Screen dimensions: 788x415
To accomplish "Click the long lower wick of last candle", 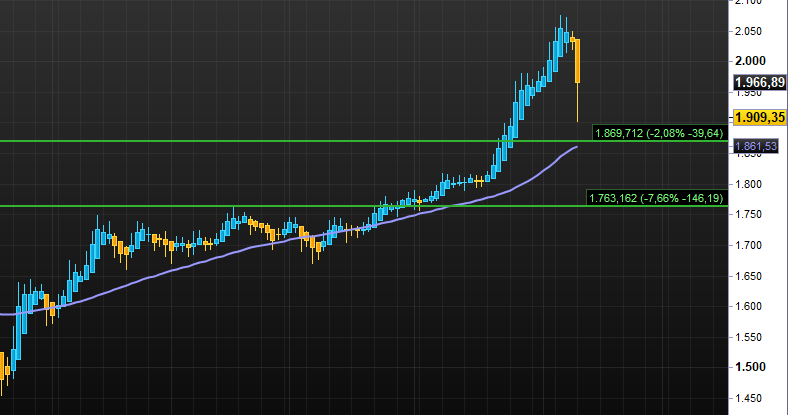I will coord(578,103).
